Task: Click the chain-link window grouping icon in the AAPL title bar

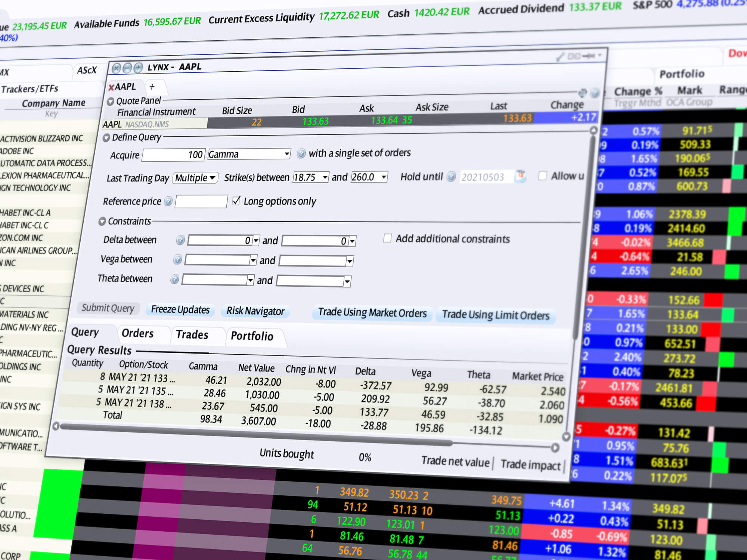Action: click(x=574, y=56)
